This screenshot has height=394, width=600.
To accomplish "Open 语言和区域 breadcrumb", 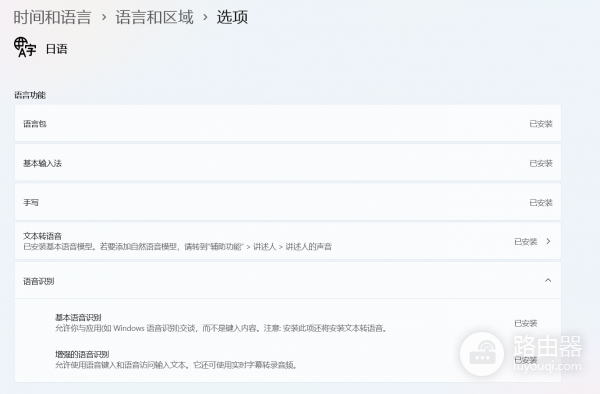I will pos(155,17).
